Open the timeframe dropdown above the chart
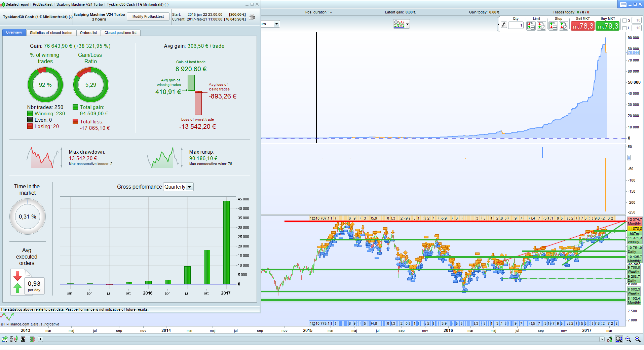644x350 pixels. pos(270,24)
